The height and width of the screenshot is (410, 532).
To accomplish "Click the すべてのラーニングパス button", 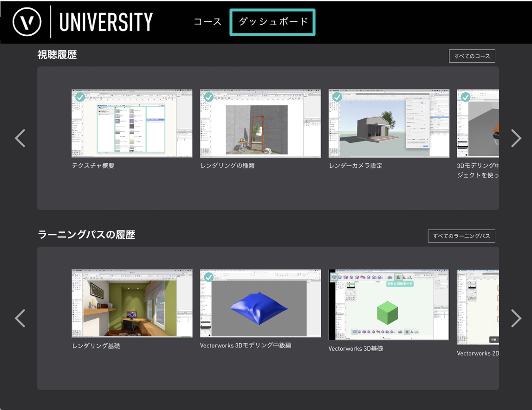I will tap(461, 236).
